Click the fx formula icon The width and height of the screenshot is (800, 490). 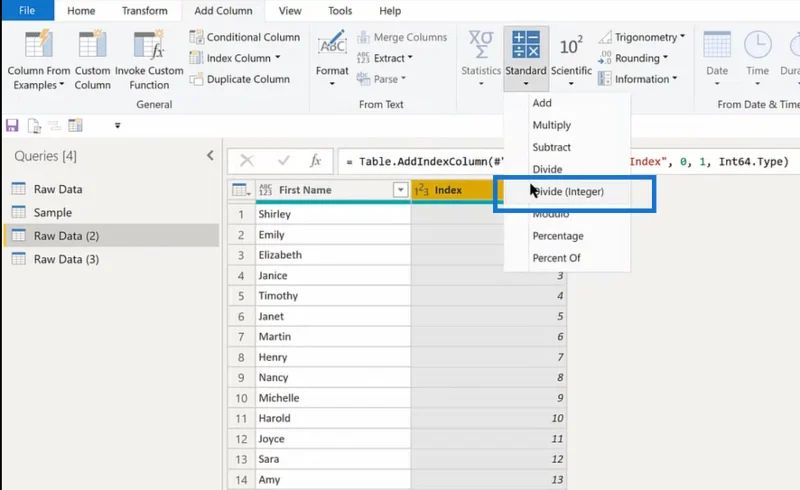315,161
